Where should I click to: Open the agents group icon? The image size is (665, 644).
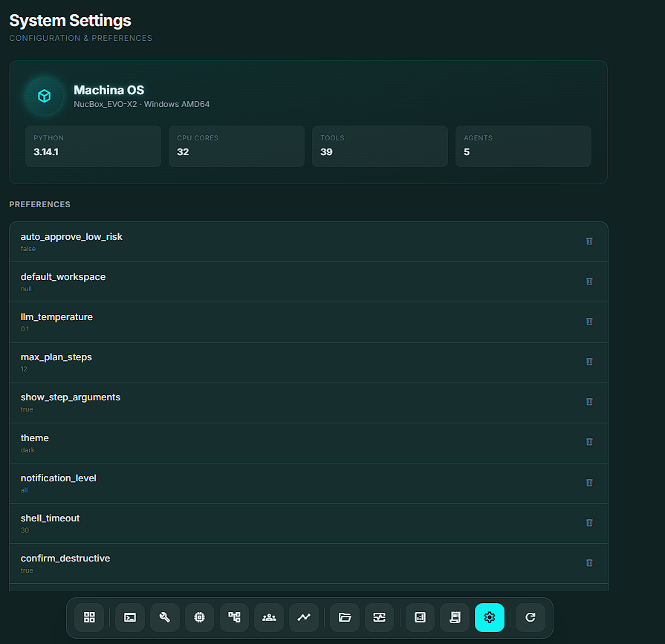[269, 617]
